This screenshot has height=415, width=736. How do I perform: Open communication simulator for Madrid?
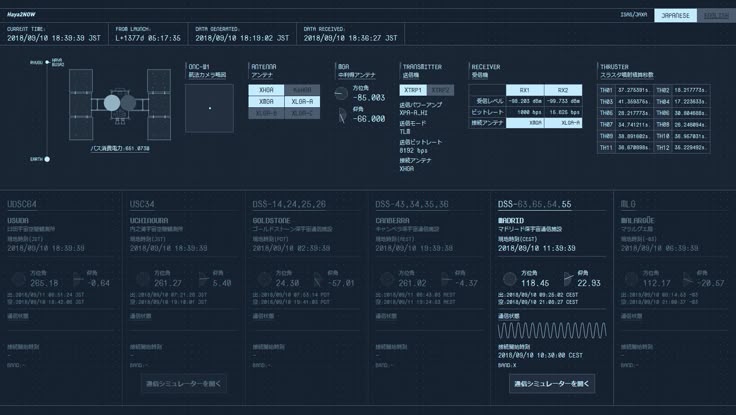tap(552, 384)
